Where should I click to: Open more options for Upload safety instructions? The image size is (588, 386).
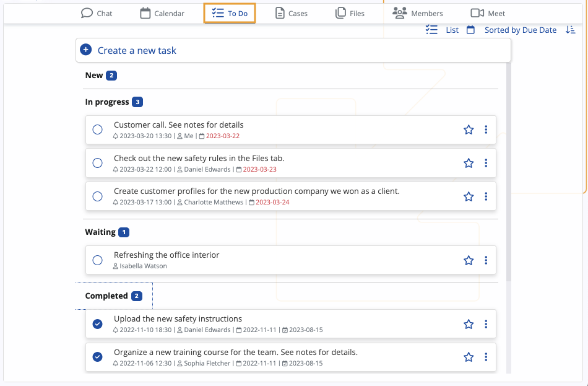tap(486, 324)
